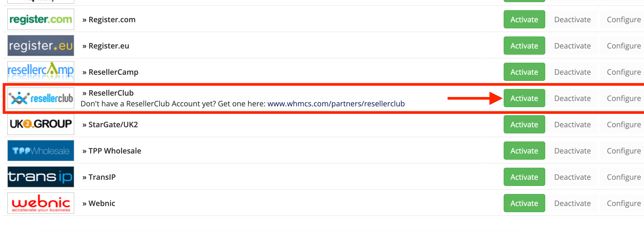
Task: Deactivate the Webnic registrar
Action: pyautogui.click(x=573, y=203)
